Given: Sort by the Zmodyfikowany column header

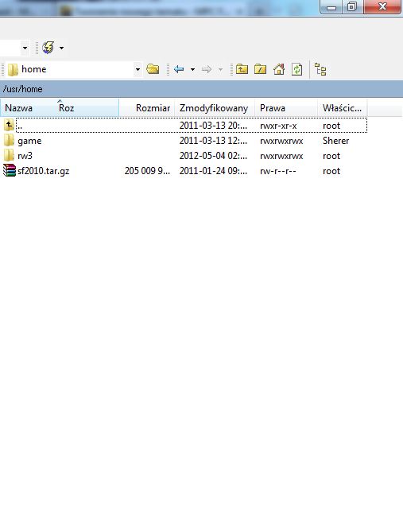Looking at the screenshot, I should pyautogui.click(x=215, y=108).
